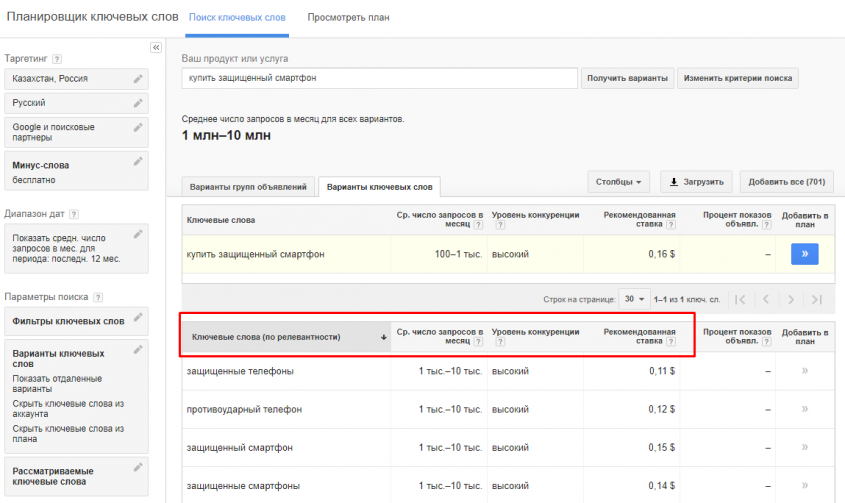Sort by Ключевые слова (по релевантности) header

pyautogui.click(x=286, y=337)
